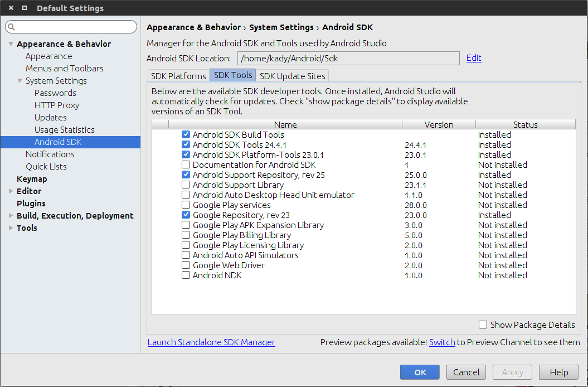This screenshot has width=588, height=387.
Task: Select the SDK Tools tab
Action: [233, 75]
